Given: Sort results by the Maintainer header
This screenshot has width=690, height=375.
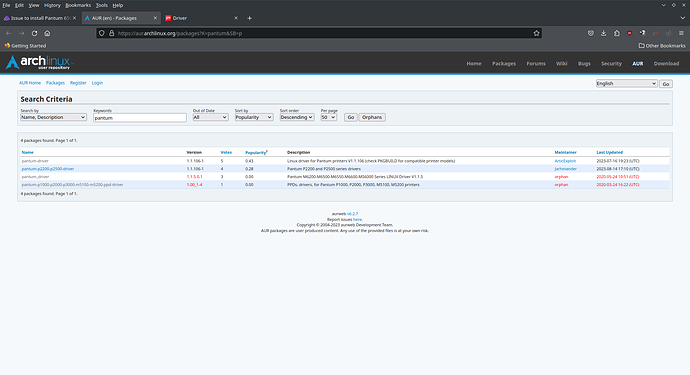Looking at the screenshot, I should 565,152.
